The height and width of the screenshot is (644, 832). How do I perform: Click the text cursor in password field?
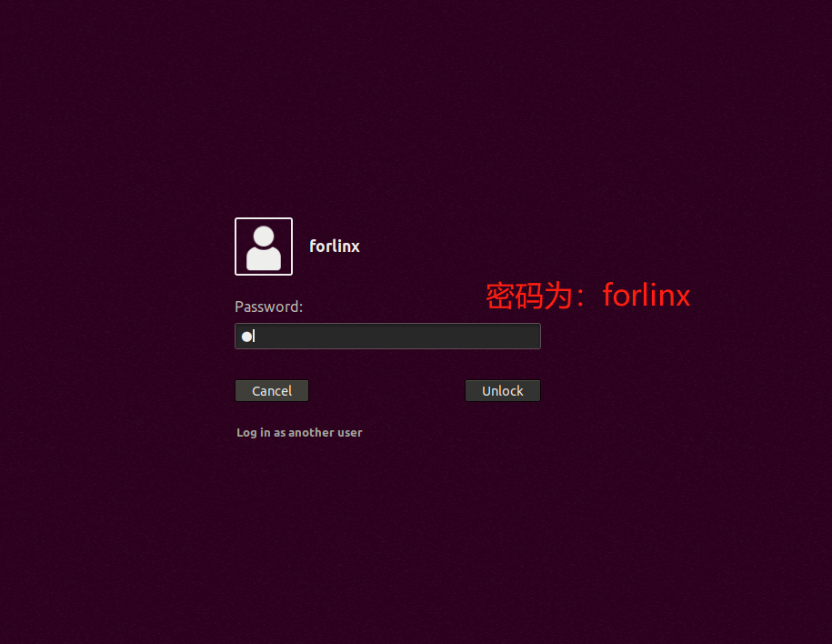(255, 336)
